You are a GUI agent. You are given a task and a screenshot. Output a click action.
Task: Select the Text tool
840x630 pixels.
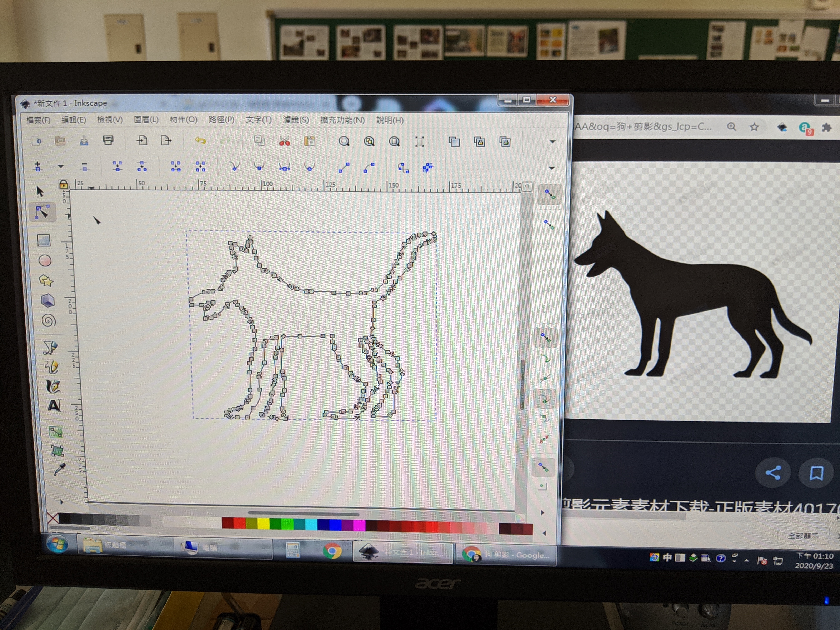pyautogui.click(x=54, y=406)
